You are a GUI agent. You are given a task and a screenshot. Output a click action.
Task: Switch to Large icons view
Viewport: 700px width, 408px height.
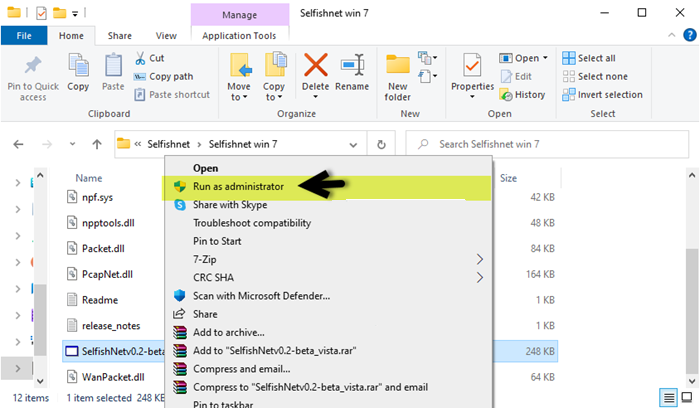[687, 397]
